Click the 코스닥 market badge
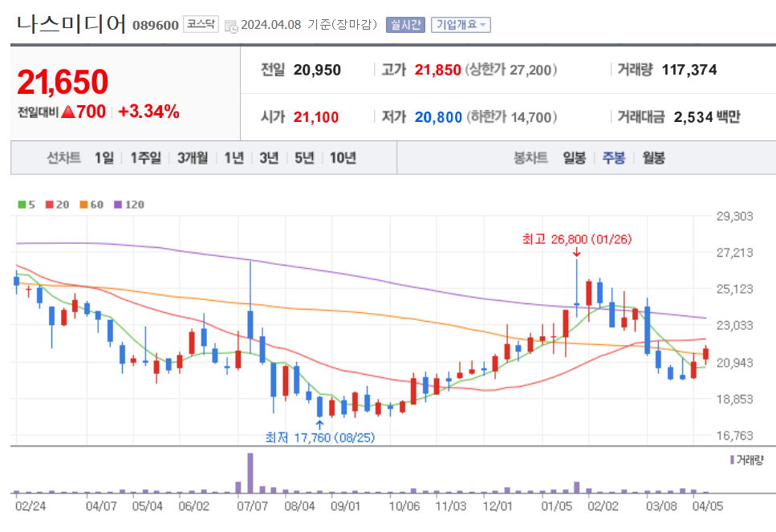Screen dimensions: 776x532 click(201, 24)
